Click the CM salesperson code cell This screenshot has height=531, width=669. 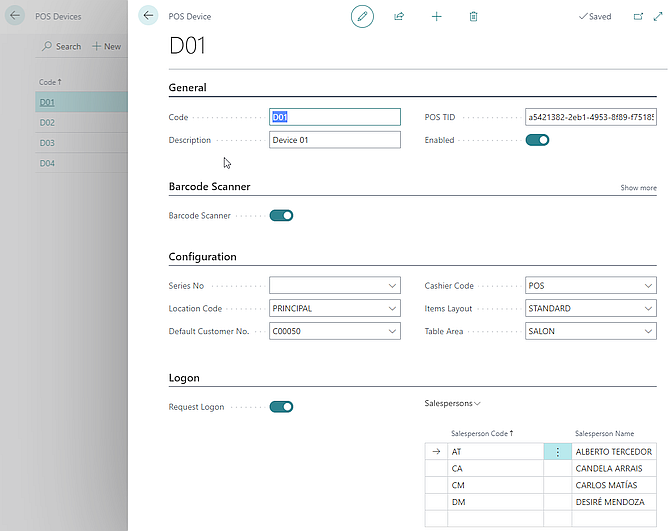pyautogui.click(x=495, y=485)
